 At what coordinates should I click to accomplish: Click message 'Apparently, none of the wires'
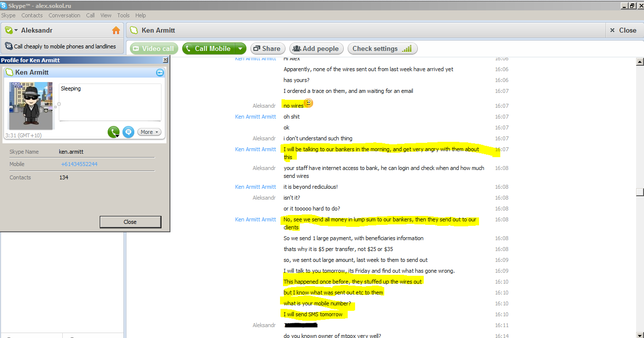tap(368, 69)
